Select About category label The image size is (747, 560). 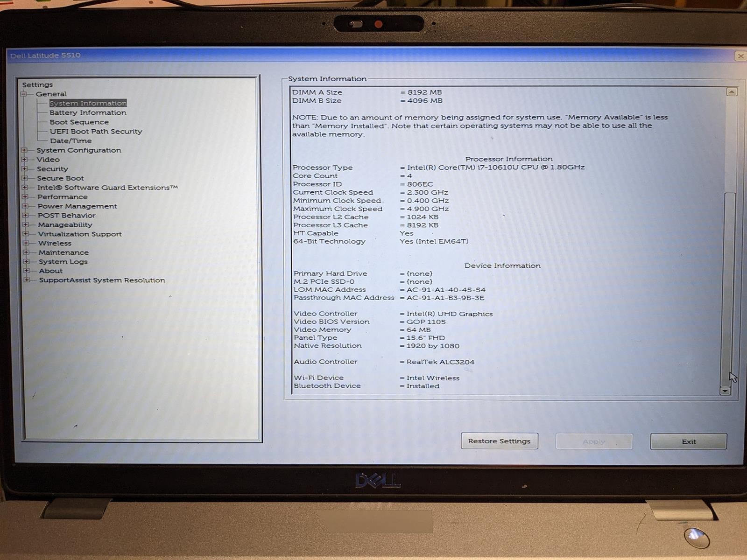50,271
